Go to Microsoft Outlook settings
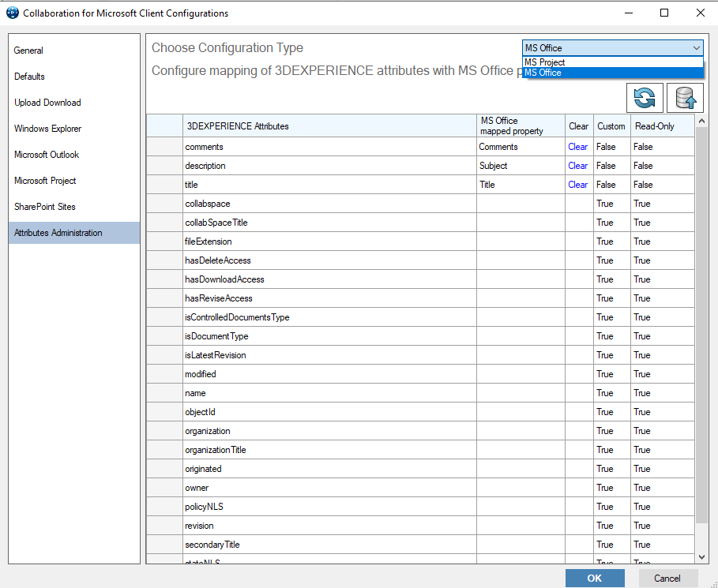718x588 pixels. coord(74,155)
